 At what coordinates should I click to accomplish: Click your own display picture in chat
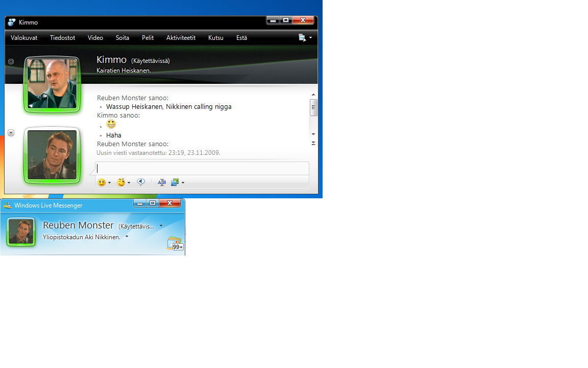pyautogui.click(x=52, y=155)
